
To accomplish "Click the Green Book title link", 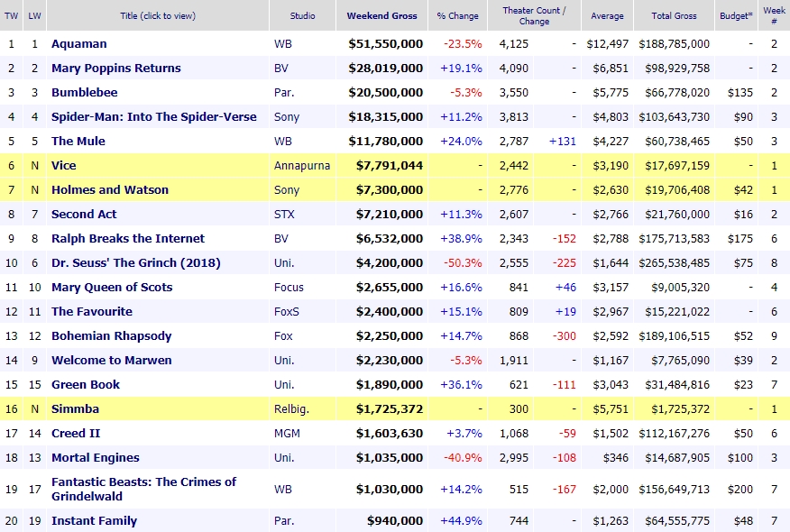I will tap(85, 385).
